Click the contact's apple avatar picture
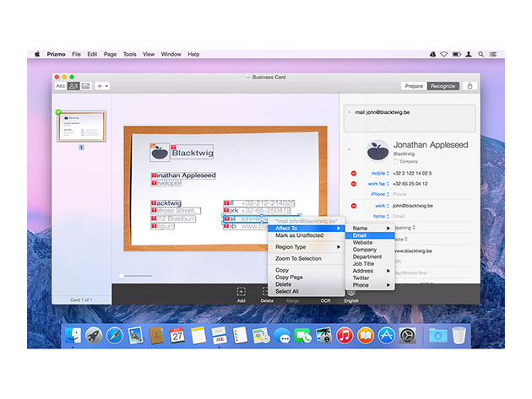This screenshot has width=532, height=399. pyautogui.click(x=377, y=151)
